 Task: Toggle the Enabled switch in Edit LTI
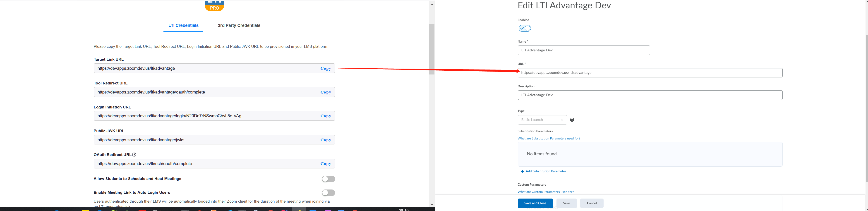525,28
